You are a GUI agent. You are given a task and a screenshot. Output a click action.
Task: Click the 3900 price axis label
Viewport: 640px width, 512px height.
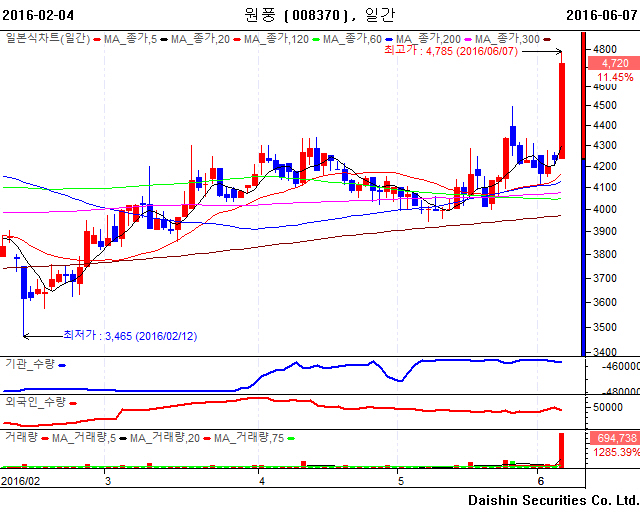(x=605, y=231)
